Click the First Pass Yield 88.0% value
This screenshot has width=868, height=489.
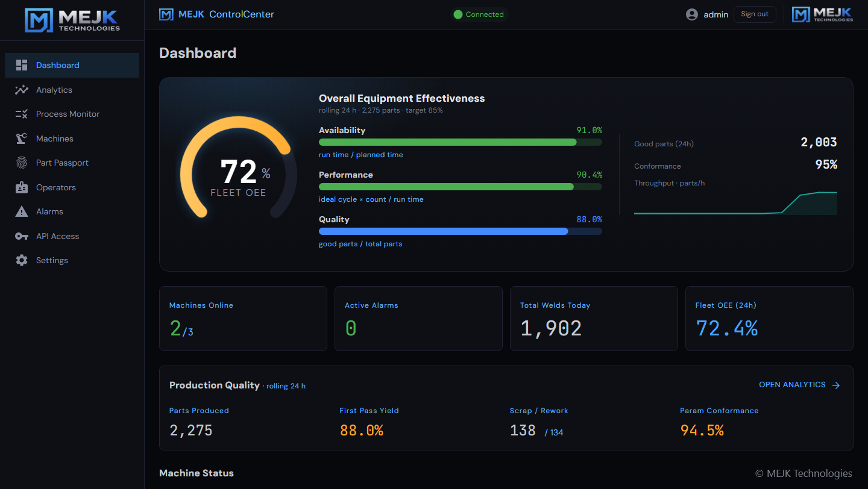click(362, 431)
